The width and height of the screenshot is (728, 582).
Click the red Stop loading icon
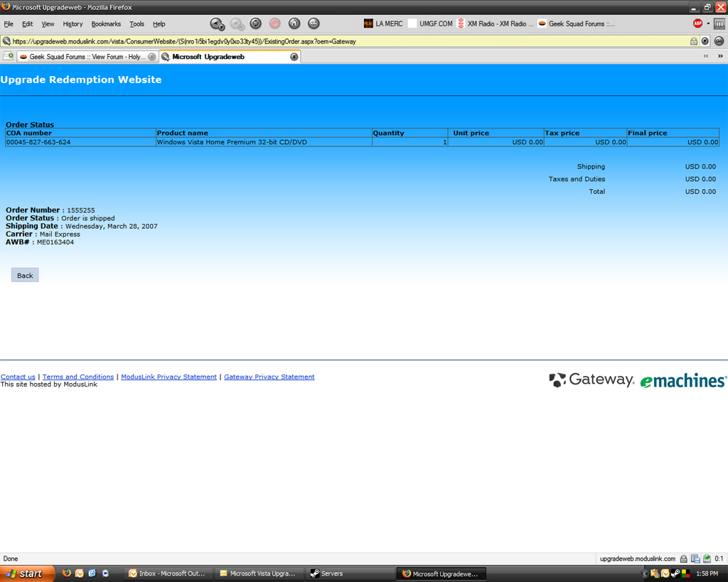point(275,23)
